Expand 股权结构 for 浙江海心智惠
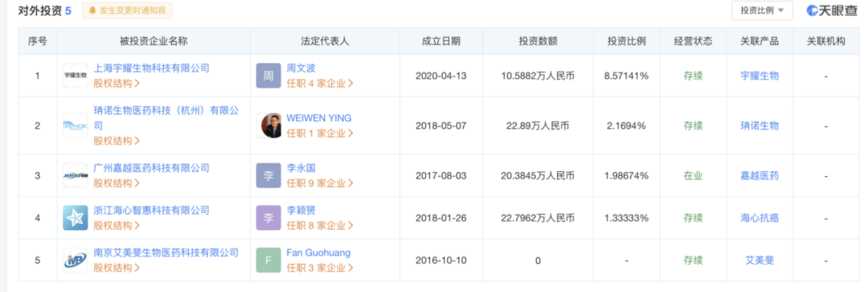Viewport: 868px width, 292px height. coord(117,225)
